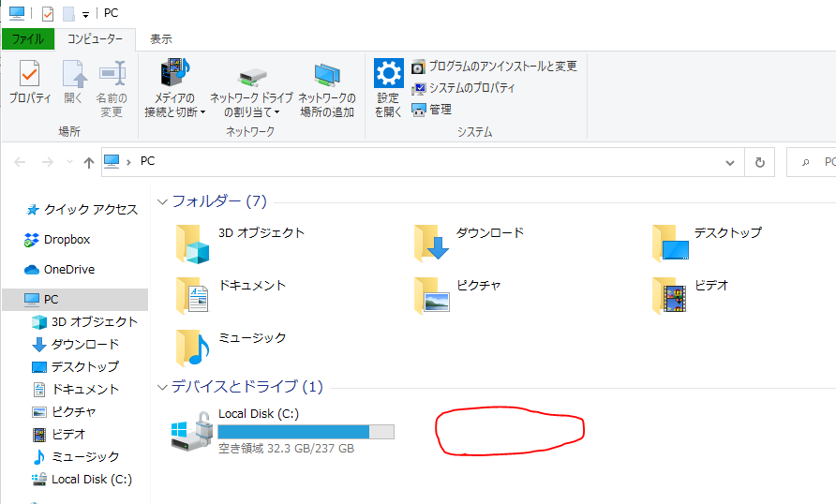
Task: Select the ピクチャ folder icon
Action: pyautogui.click(x=432, y=294)
